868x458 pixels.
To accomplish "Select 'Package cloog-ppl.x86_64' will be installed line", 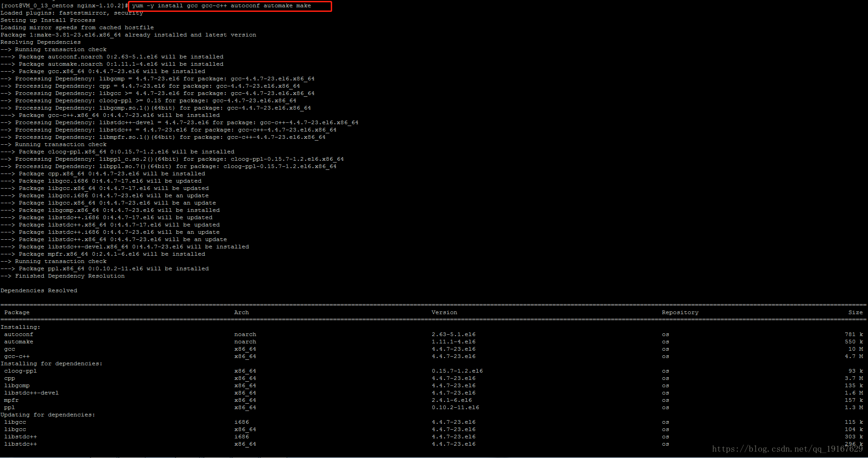I will [117, 152].
